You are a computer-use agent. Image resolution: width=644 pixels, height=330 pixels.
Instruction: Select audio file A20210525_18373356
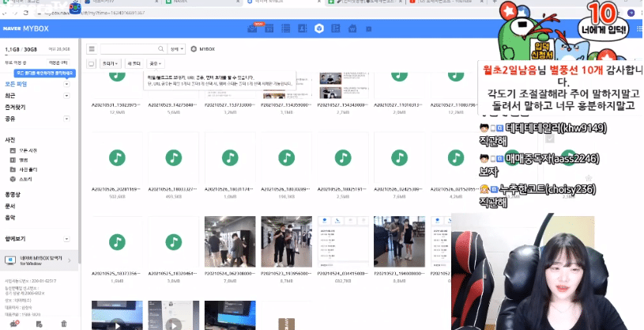click(117, 242)
